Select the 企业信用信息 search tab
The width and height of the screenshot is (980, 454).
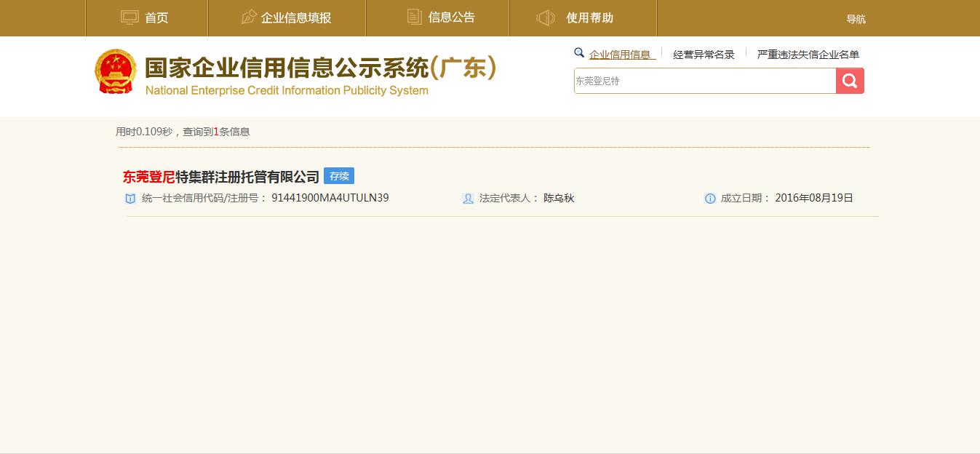(x=620, y=55)
